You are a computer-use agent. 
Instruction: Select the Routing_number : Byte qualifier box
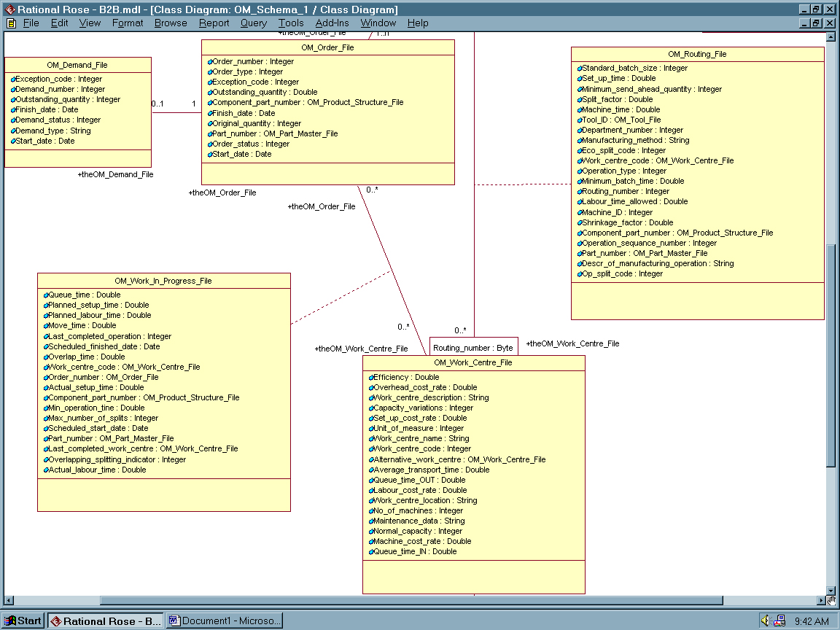tap(473, 346)
